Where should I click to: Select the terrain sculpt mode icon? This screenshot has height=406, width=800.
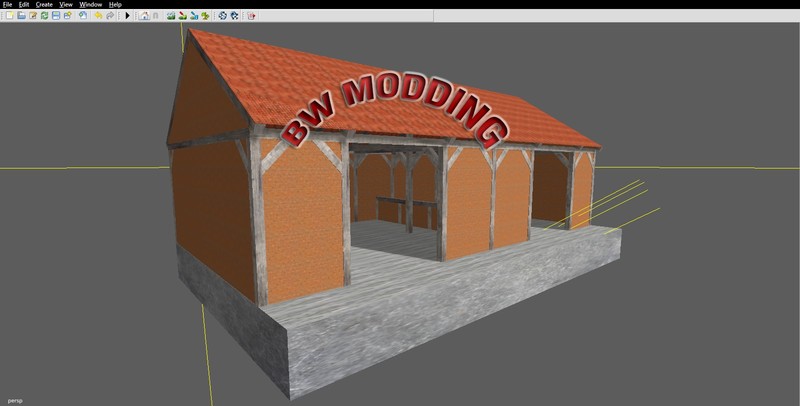pos(171,16)
